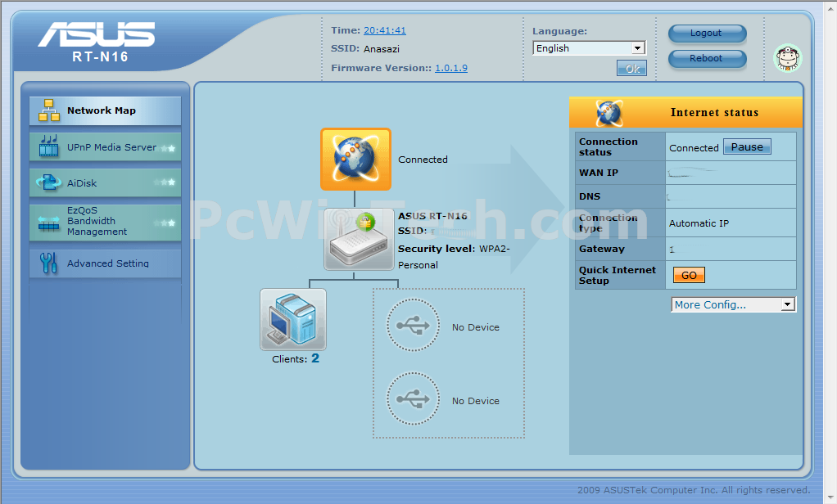Click GO for Quick Internet Setup
Viewport: 837px width, 504px height.
689,275
